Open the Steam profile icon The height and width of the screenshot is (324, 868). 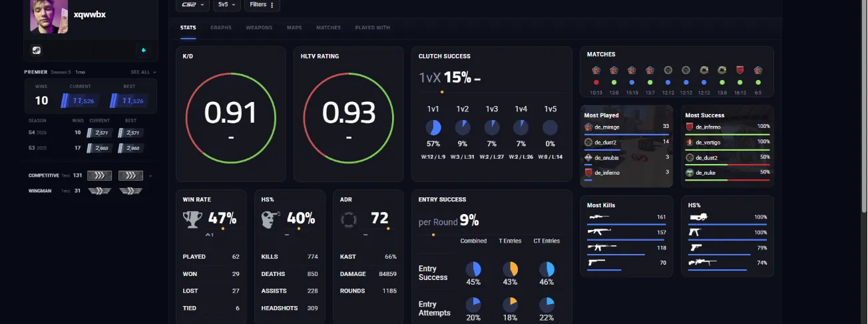[36, 50]
